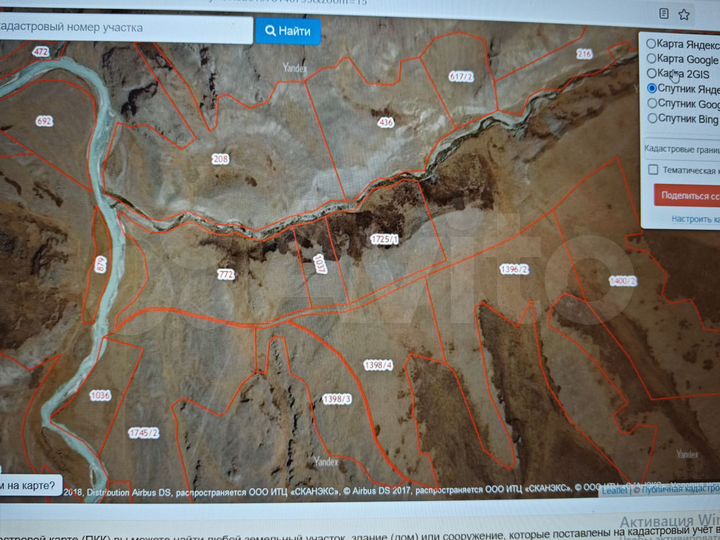Click parcel label 1725/1 on the map
Image resolution: width=720 pixels, height=540 pixels.
(384, 240)
